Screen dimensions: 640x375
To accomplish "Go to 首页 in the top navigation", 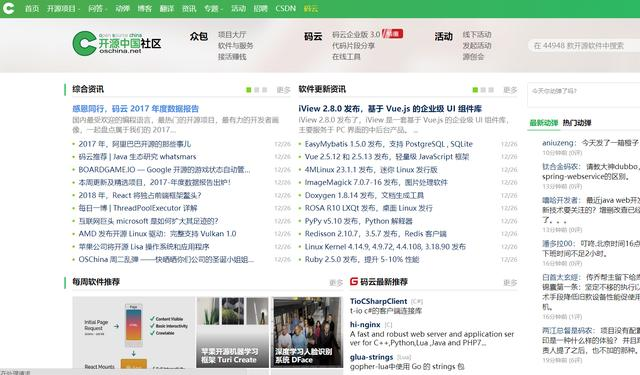I will point(32,8).
